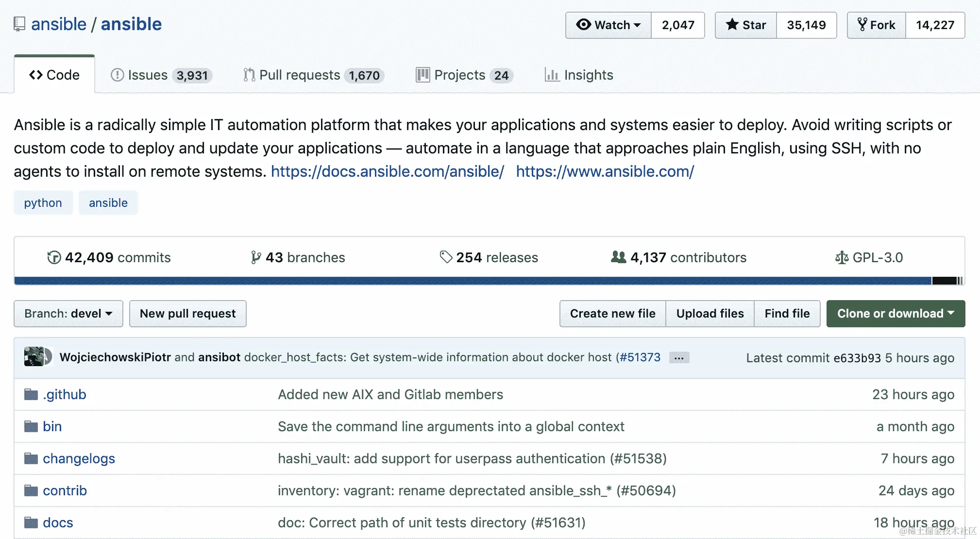Image resolution: width=980 pixels, height=539 pixels.
Task: Toggle Star on the repository
Action: click(x=746, y=25)
